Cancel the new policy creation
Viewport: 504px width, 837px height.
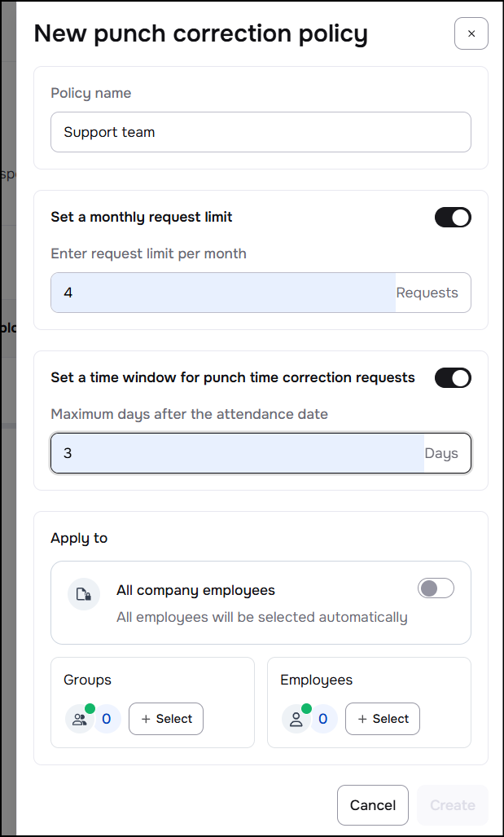tap(373, 805)
